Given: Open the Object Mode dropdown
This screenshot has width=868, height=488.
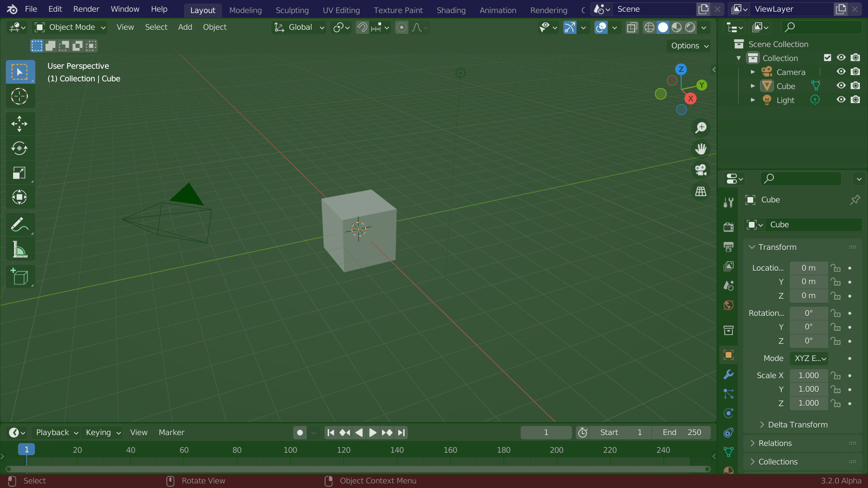Looking at the screenshot, I should [71, 27].
